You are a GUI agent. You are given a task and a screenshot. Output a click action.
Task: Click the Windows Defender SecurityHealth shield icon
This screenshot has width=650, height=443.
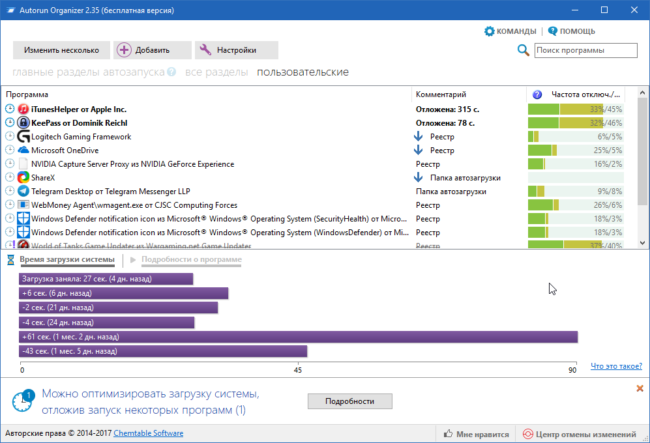click(23, 218)
